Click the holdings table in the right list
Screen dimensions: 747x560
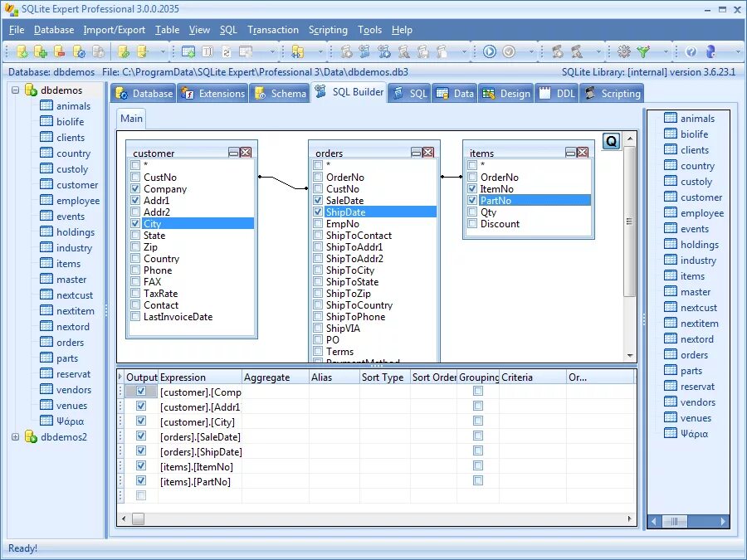(700, 245)
